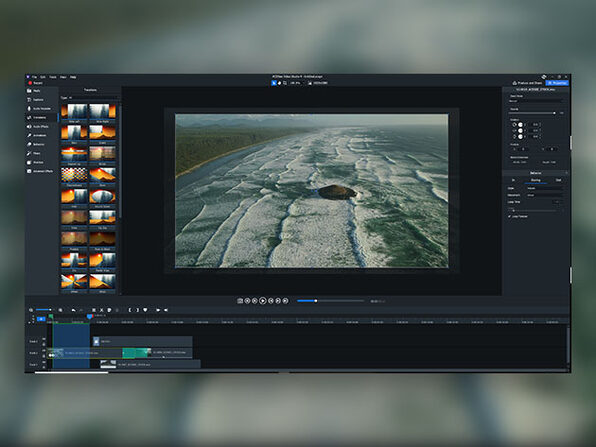Click the Undo arrow in timeline toolbar
Image resolution: width=596 pixels, height=447 pixels.
pos(73,310)
